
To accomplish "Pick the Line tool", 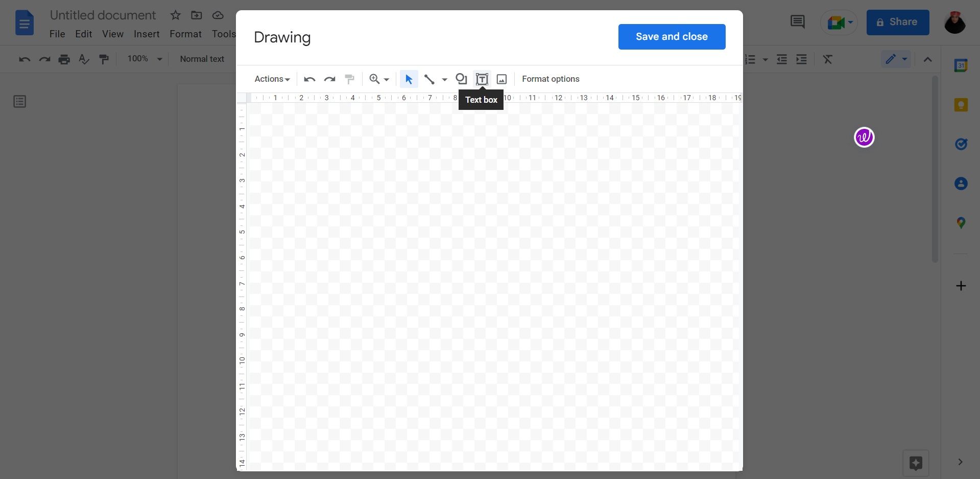I will [x=429, y=79].
